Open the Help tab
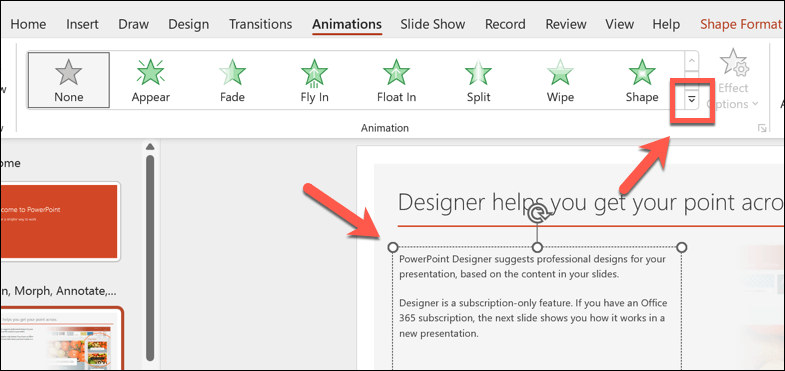Viewport: 785px width, 371px height. pos(666,25)
